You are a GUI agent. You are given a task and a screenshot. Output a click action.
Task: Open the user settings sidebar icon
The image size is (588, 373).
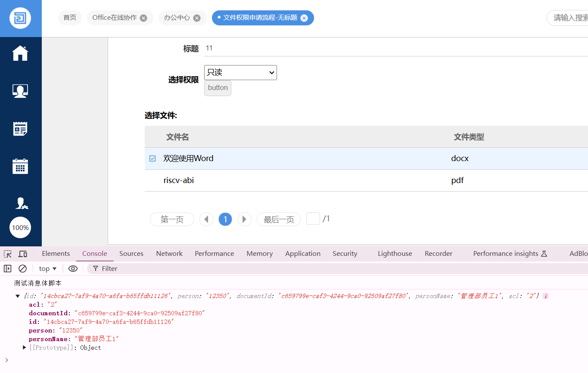coord(22,203)
